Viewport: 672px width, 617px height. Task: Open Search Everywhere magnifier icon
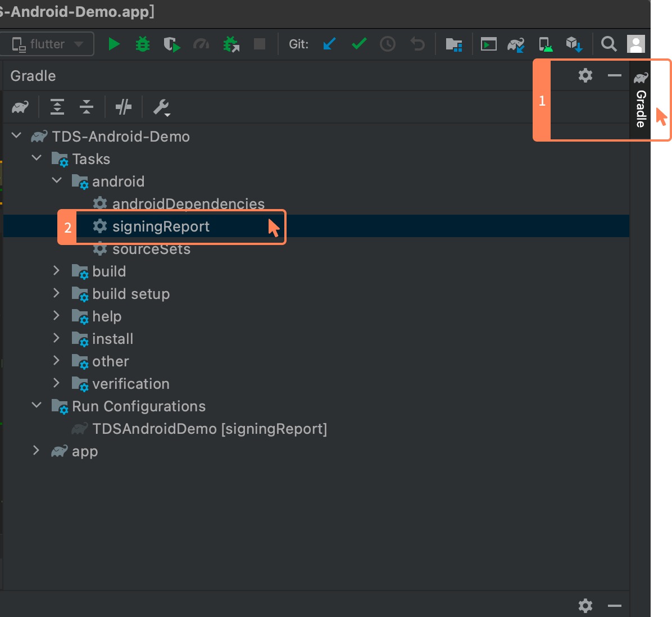tap(609, 44)
